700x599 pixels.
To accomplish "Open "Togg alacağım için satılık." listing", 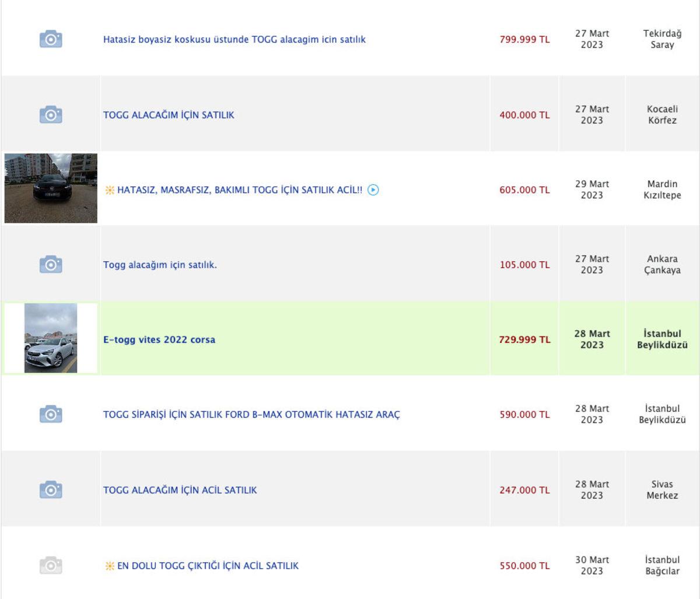I will click(160, 265).
